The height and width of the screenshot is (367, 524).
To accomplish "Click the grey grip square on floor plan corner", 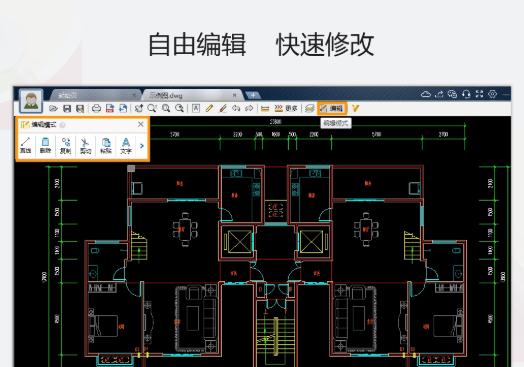I will pos(131,168).
